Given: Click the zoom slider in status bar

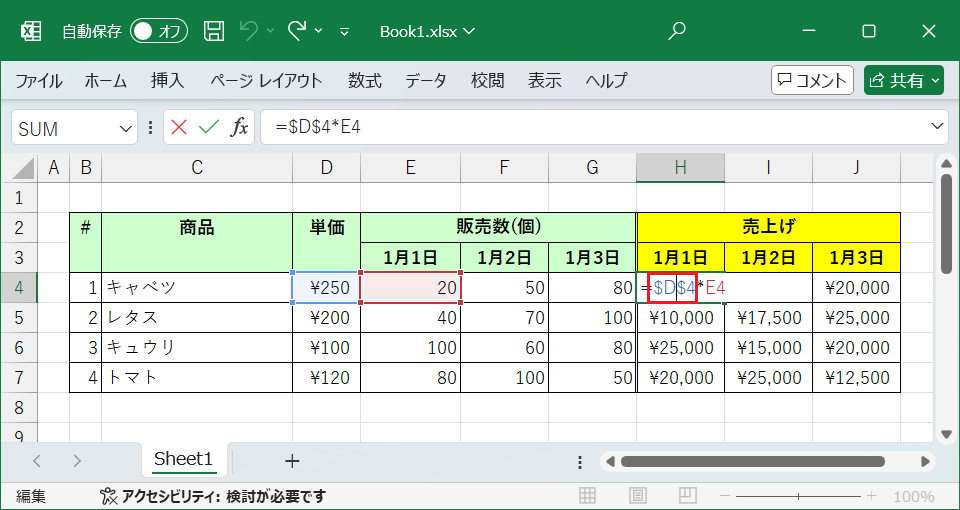Looking at the screenshot, I should [800, 496].
